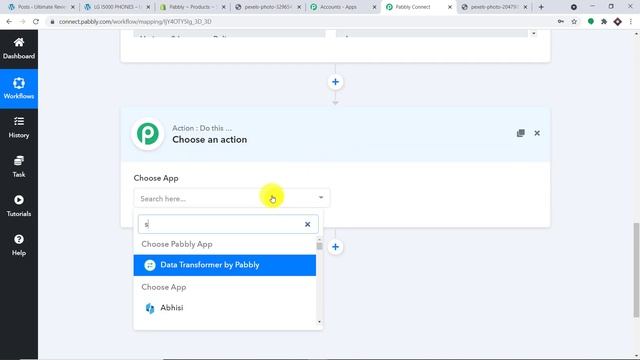The height and width of the screenshot is (360, 640).
Task: Click the Abhisi app icon
Action: point(150,308)
